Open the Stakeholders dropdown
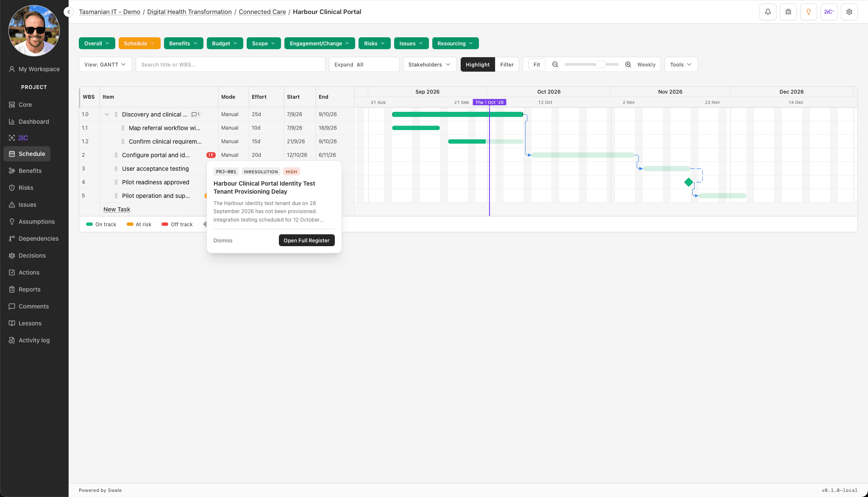The width and height of the screenshot is (868, 497). pyautogui.click(x=429, y=64)
